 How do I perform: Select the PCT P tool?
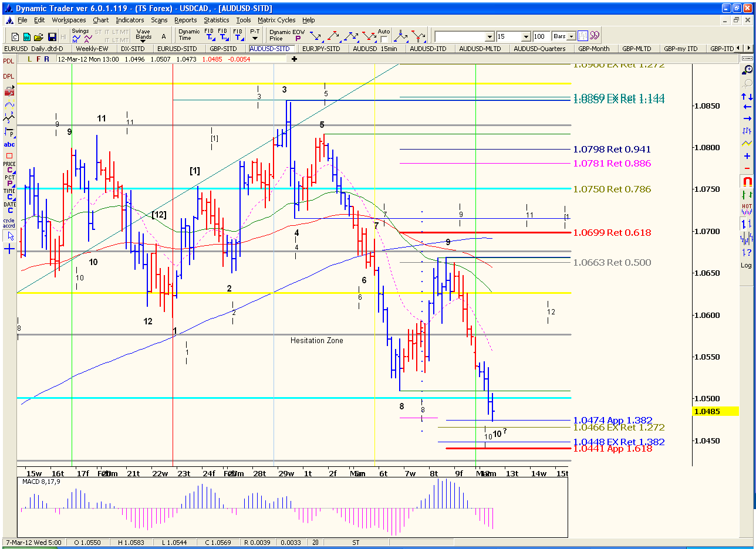pos(9,180)
